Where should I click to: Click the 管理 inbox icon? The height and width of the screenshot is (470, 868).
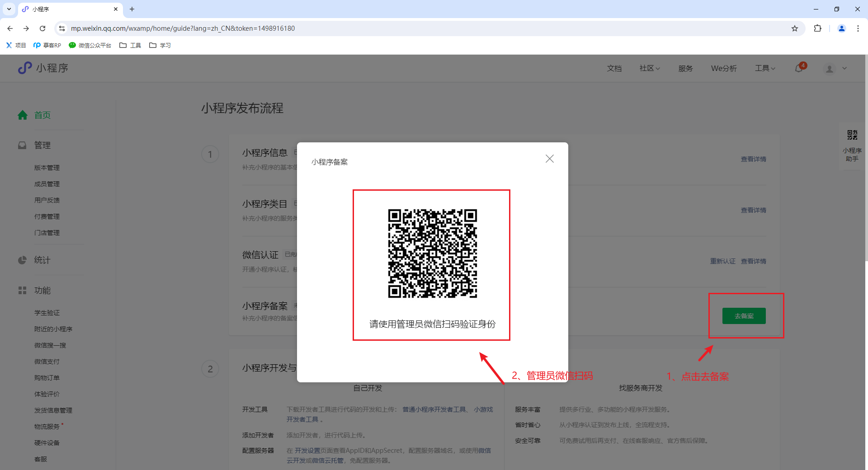click(x=22, y=146)
